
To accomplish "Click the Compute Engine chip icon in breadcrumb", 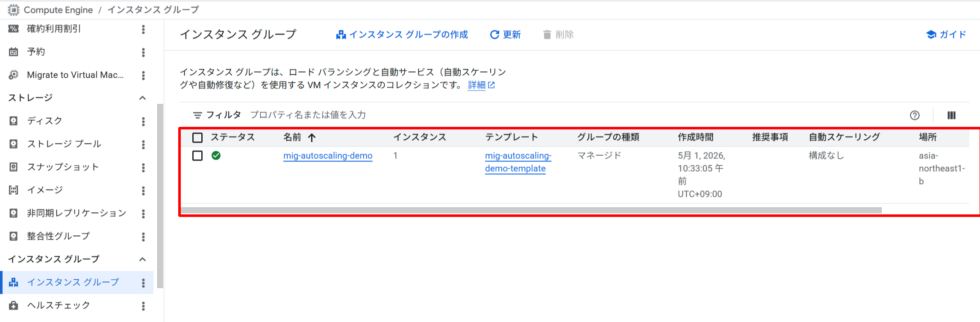I will [14, 9].
